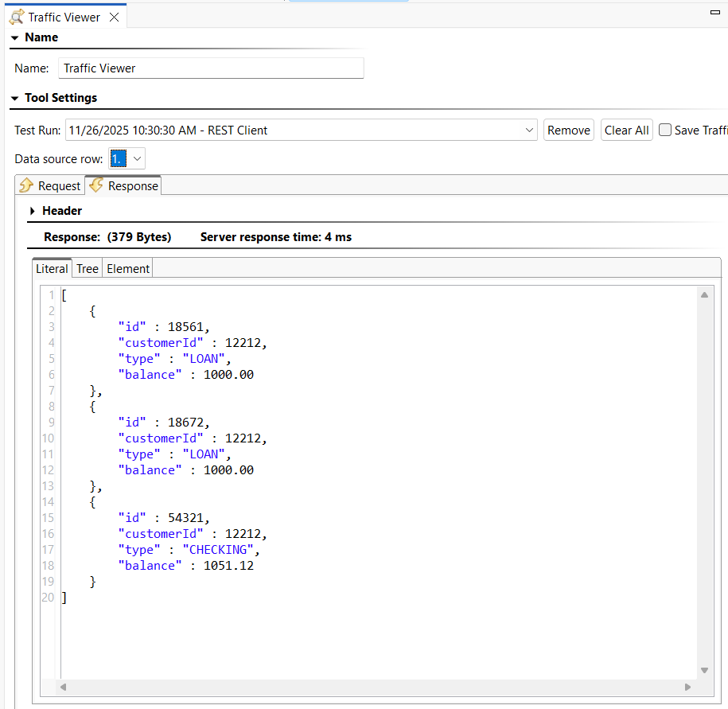This screenshot has width=728, height=709.
Task: Click the balance value on line 6
Action: coord(228,375)
